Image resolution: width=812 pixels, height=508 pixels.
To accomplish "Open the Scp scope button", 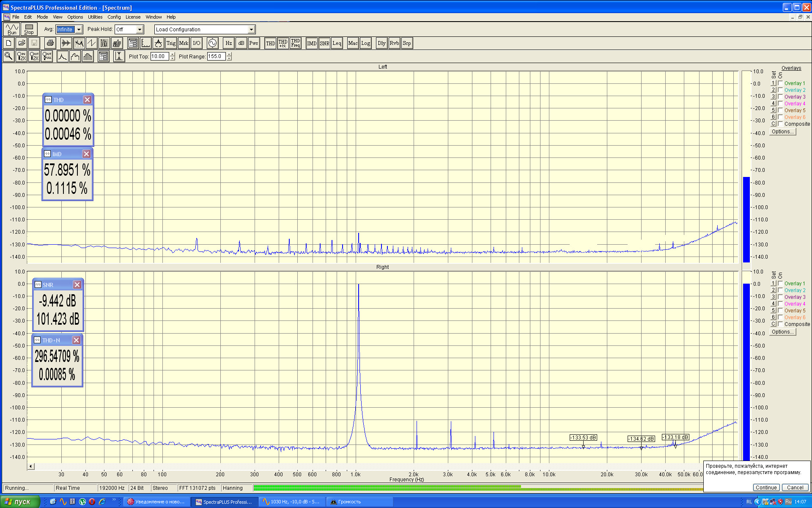I will 407,43.
